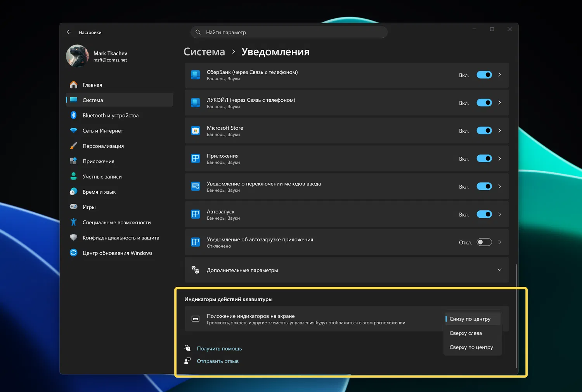Disable Microsoft Store notifications toggle
Image resolution: width=582 pixels, height=392 pixels.
pos(484,131)
